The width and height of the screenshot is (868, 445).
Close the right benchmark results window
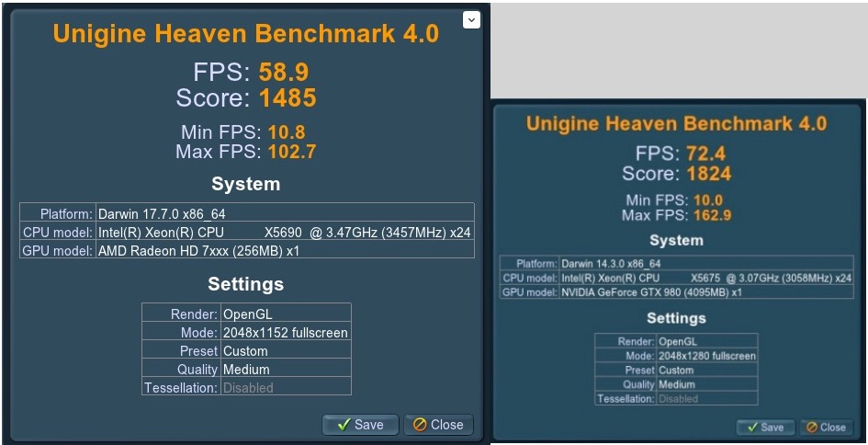point(826,428)
